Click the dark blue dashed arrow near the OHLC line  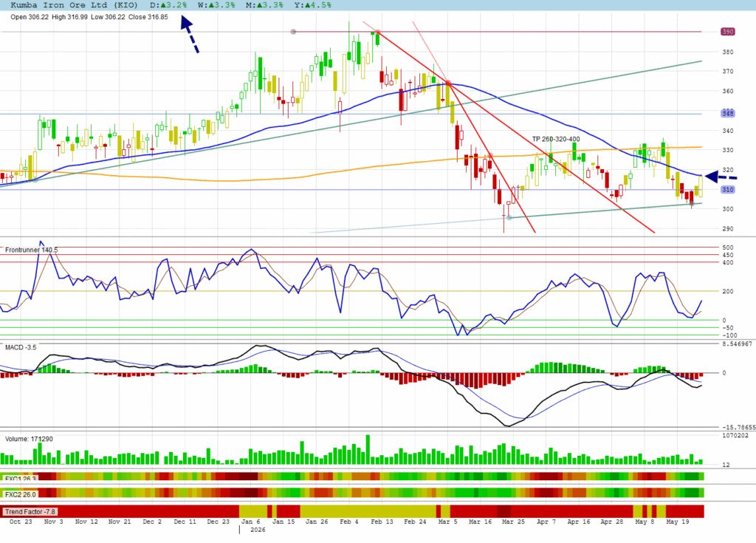pyautogui.click(x=190, y=34)
